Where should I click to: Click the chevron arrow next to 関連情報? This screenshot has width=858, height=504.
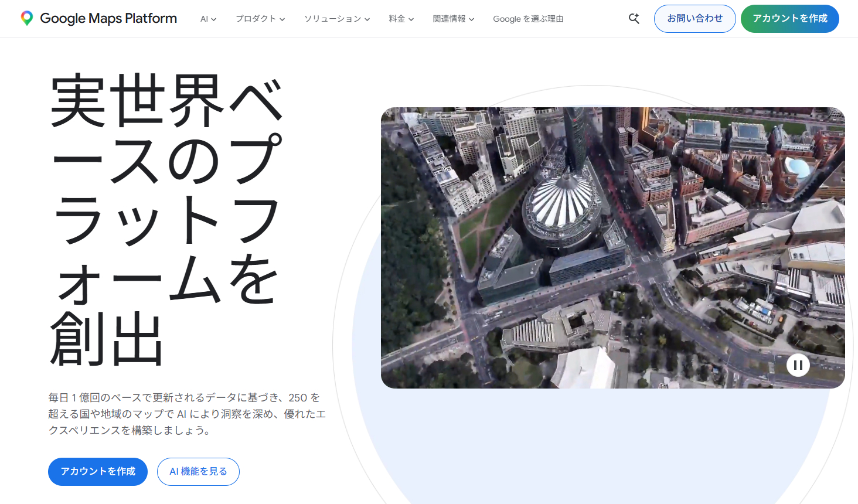472,19
